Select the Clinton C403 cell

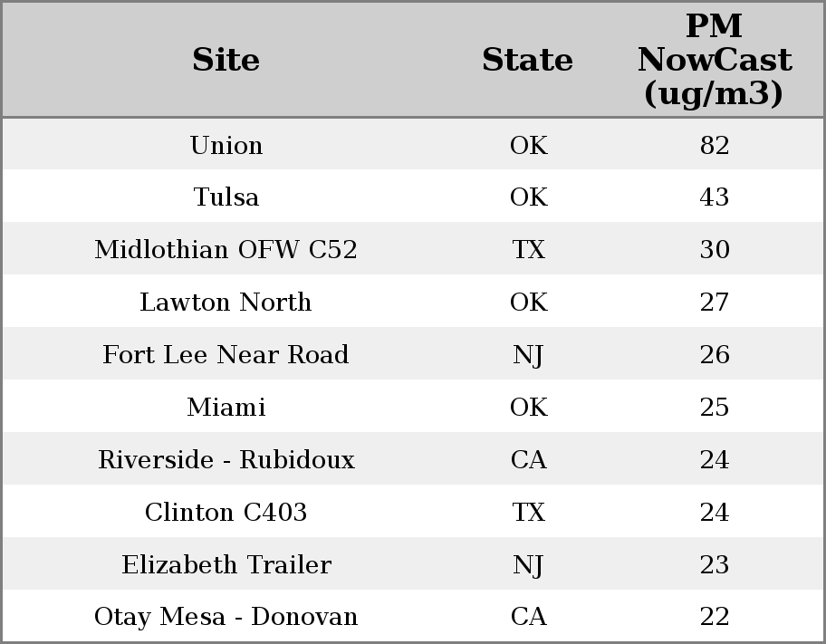coord(226,513)
